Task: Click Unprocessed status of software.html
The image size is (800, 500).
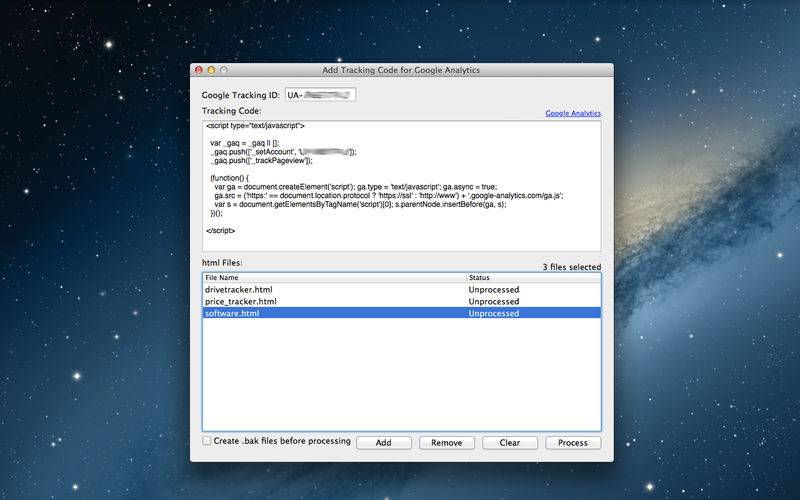Action: point(494,313)
